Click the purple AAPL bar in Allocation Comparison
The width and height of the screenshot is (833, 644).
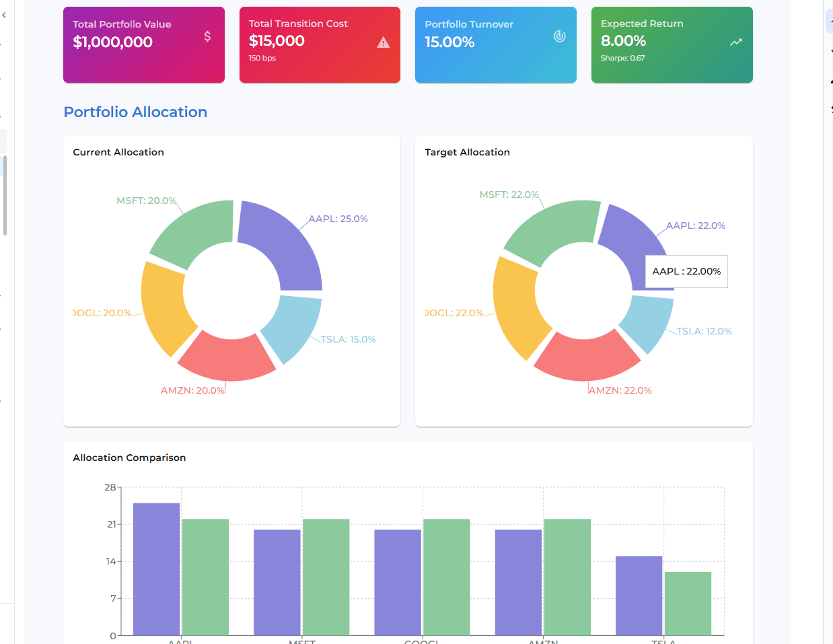156,569
